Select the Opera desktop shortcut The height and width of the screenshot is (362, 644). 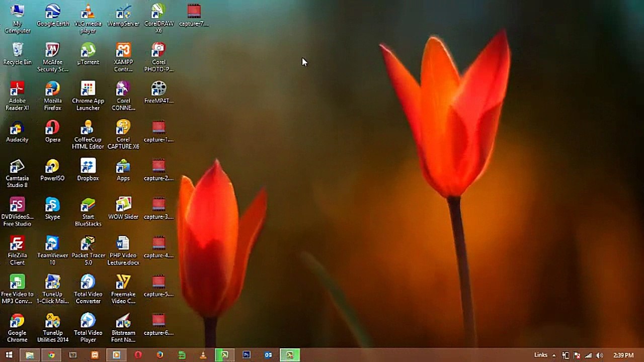click(52, 131)
